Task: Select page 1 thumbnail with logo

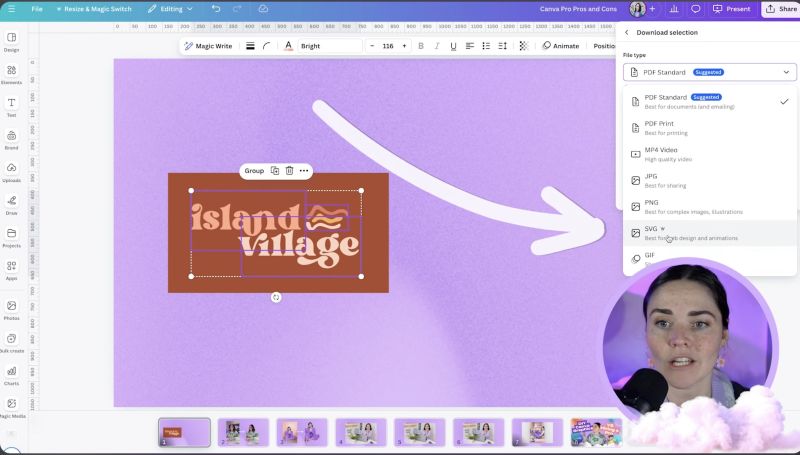Action: pyautogui.click(x=184, y=433)
